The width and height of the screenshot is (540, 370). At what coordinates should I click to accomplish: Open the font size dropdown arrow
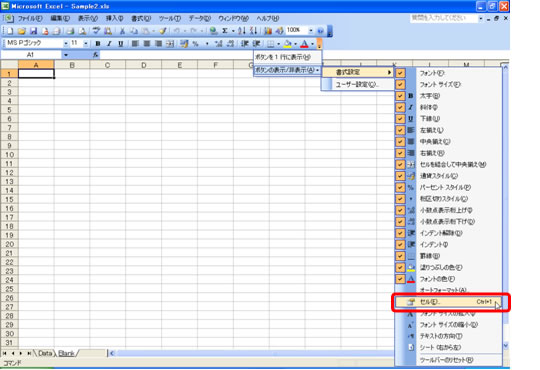(85, 44)
